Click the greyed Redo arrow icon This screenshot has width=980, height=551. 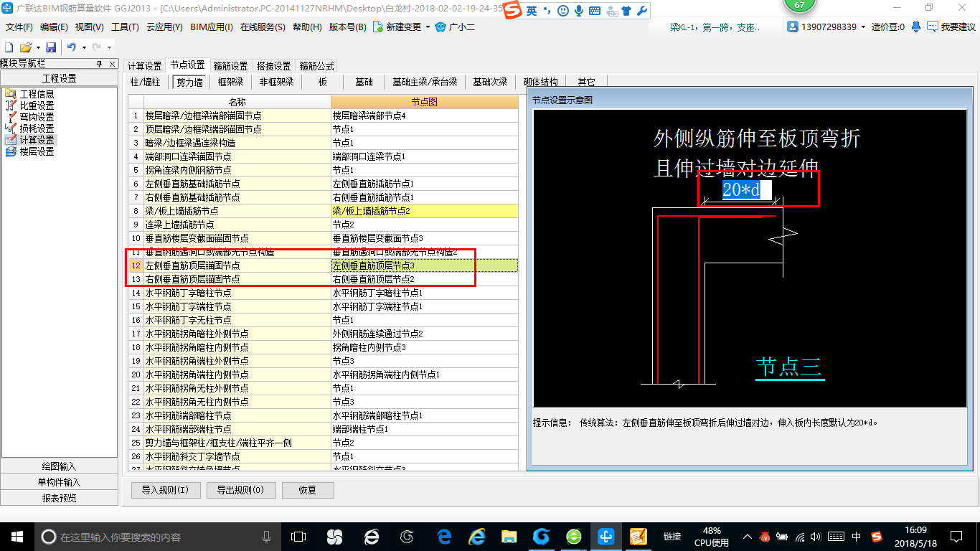(x=97, y=47)
